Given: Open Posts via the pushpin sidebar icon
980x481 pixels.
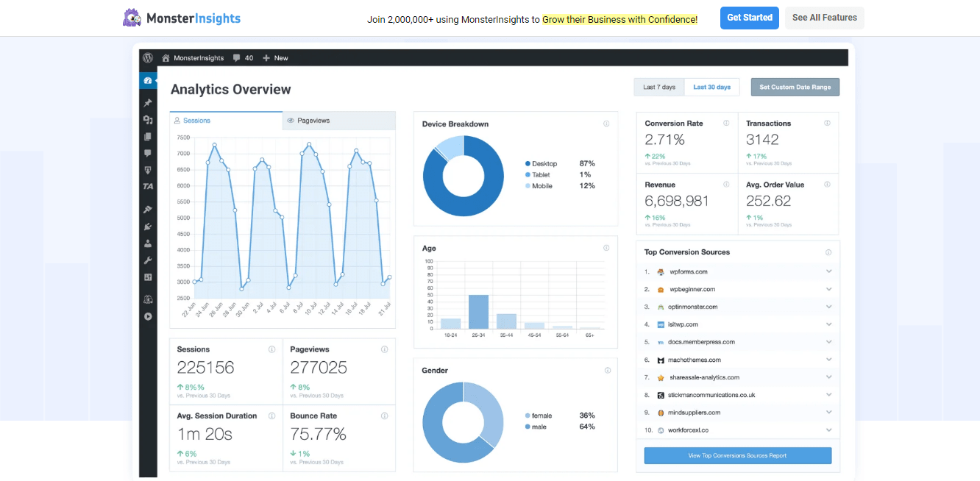Looking at the screenshot, I should click(148, 103).
